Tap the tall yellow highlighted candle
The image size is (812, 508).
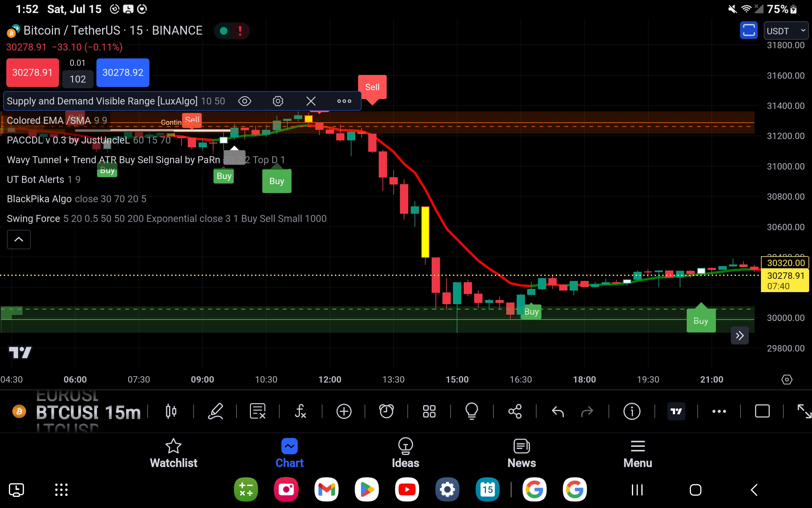coord(425,232)
